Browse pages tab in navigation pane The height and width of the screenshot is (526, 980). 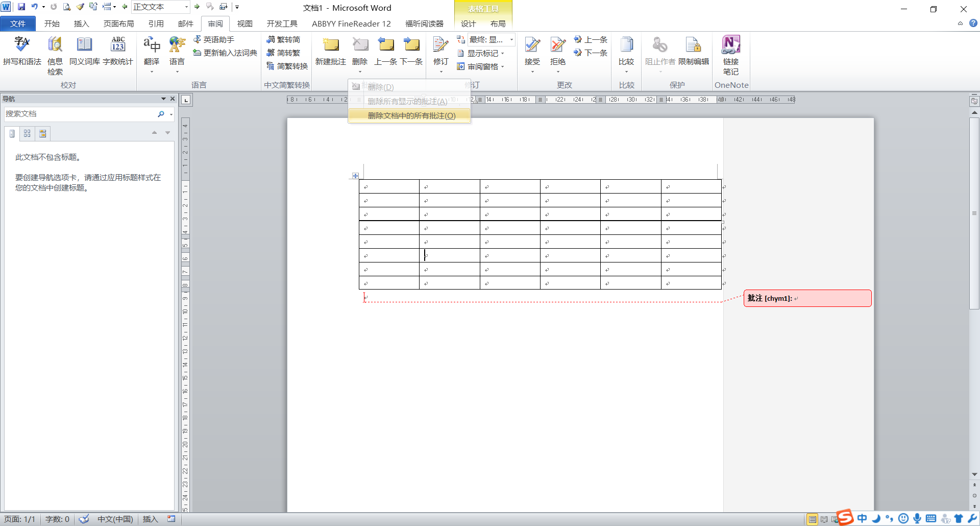pos(27,133)
